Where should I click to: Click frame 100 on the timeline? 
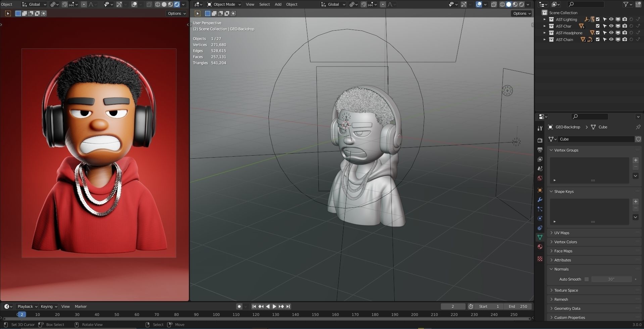(x=216, y=315)
